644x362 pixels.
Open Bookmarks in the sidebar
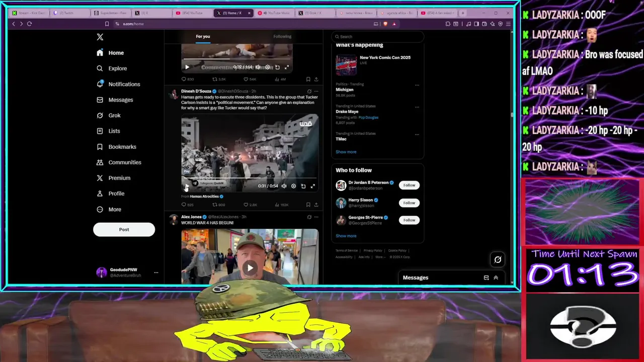[x=116, y=147]
